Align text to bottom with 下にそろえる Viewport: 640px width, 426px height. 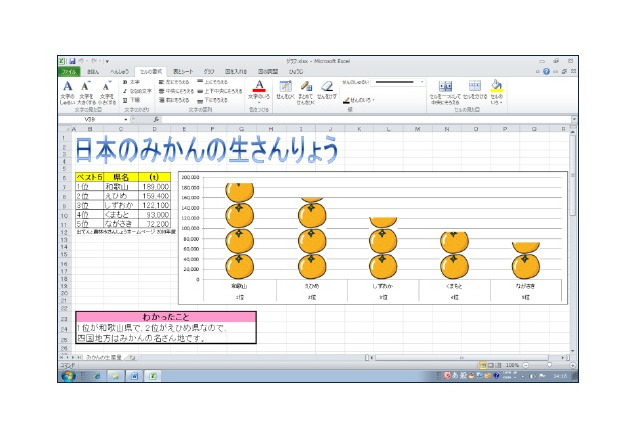tap(213, 100)
